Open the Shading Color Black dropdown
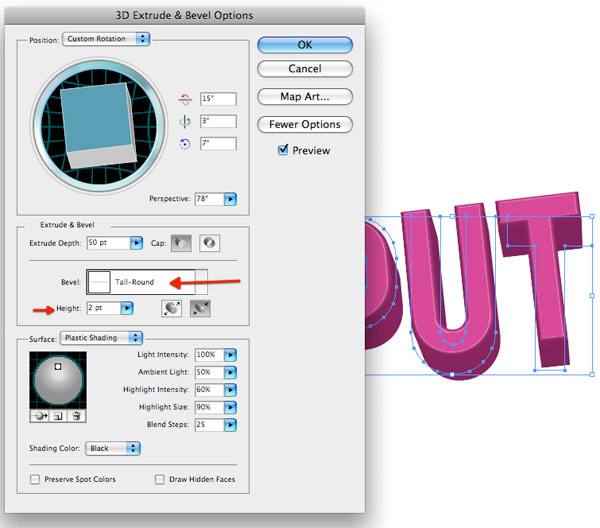This screenshot has height=528, width=600. tap(113, 448)
